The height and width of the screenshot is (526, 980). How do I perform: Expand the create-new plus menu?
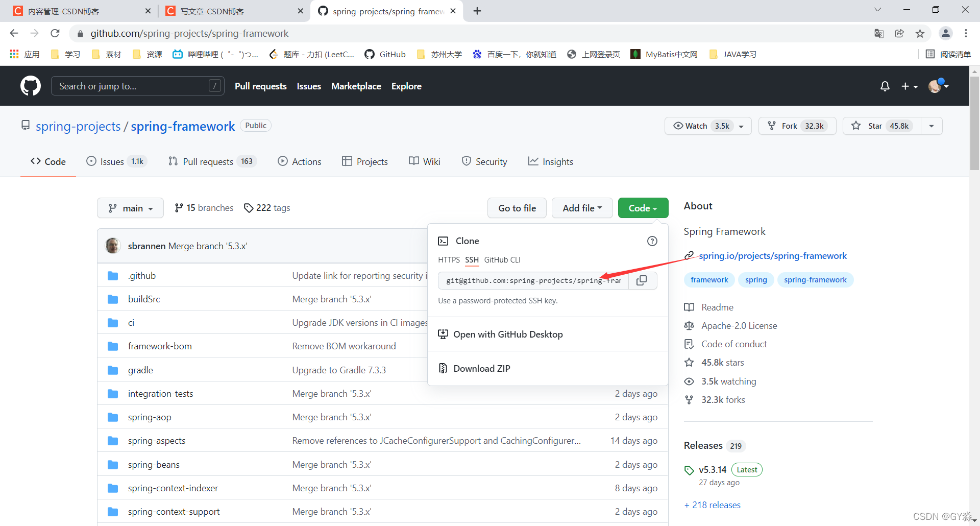coord(909,86)
